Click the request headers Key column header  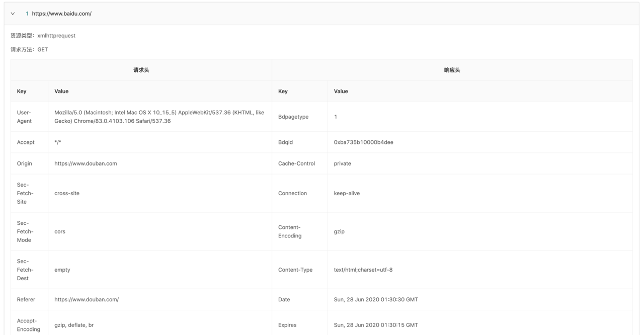pyautogui.click(x=30, y=91)
